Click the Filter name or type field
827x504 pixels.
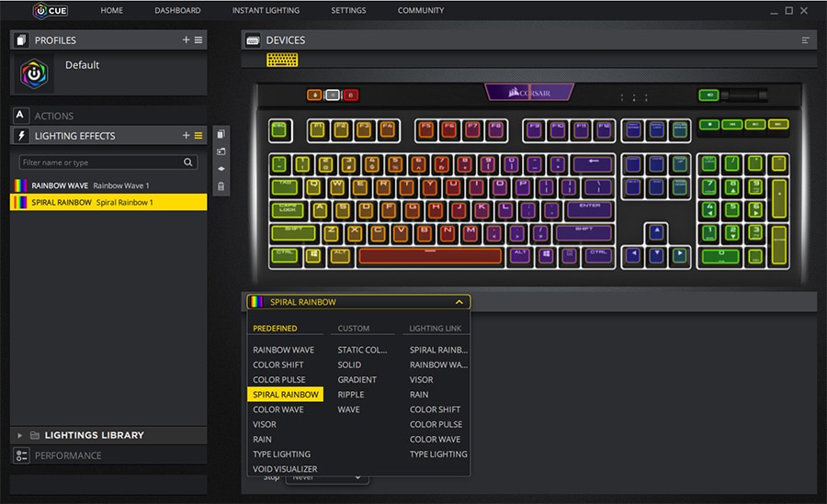[99, 162]
